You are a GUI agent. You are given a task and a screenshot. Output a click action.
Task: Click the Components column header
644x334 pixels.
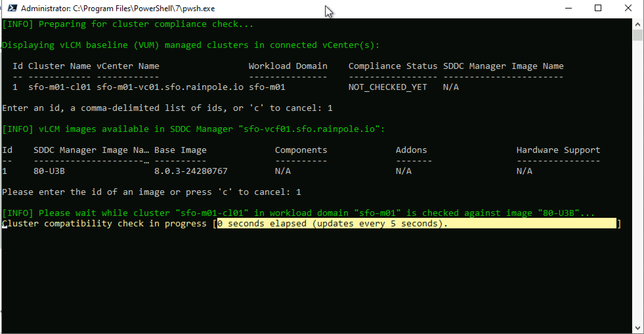tap(301, 150)
